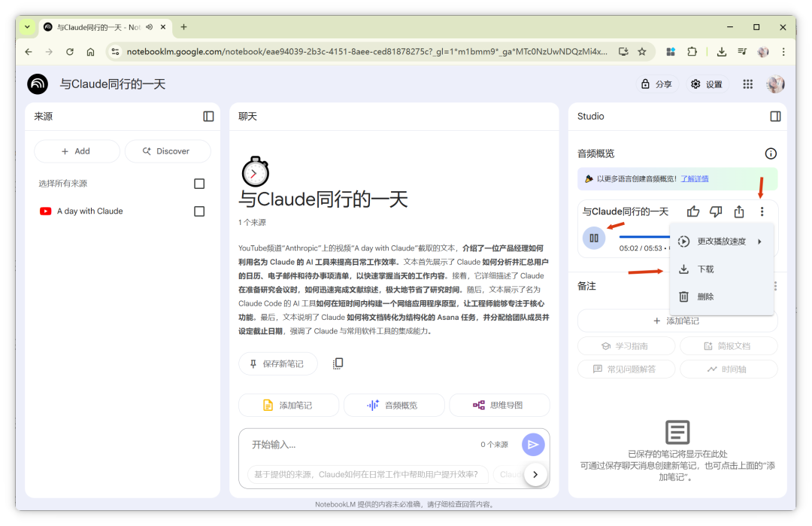Open the A day with Claude source
812x526 pixels.
pos(89,211)
